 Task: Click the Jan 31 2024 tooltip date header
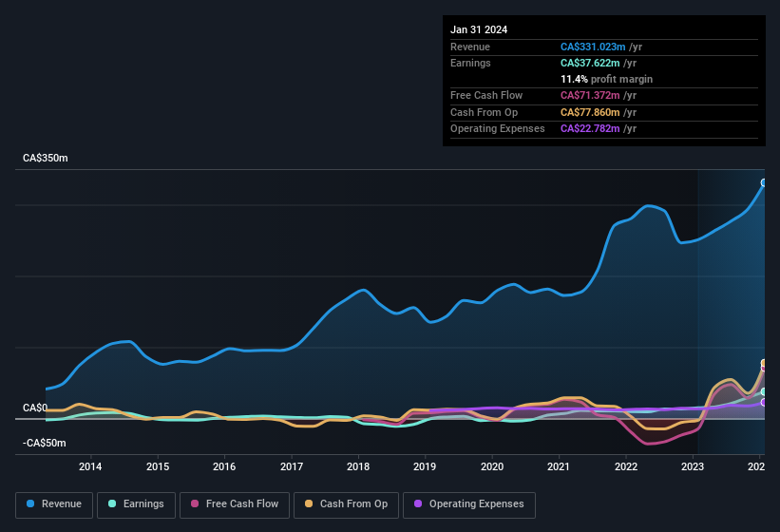479,29
